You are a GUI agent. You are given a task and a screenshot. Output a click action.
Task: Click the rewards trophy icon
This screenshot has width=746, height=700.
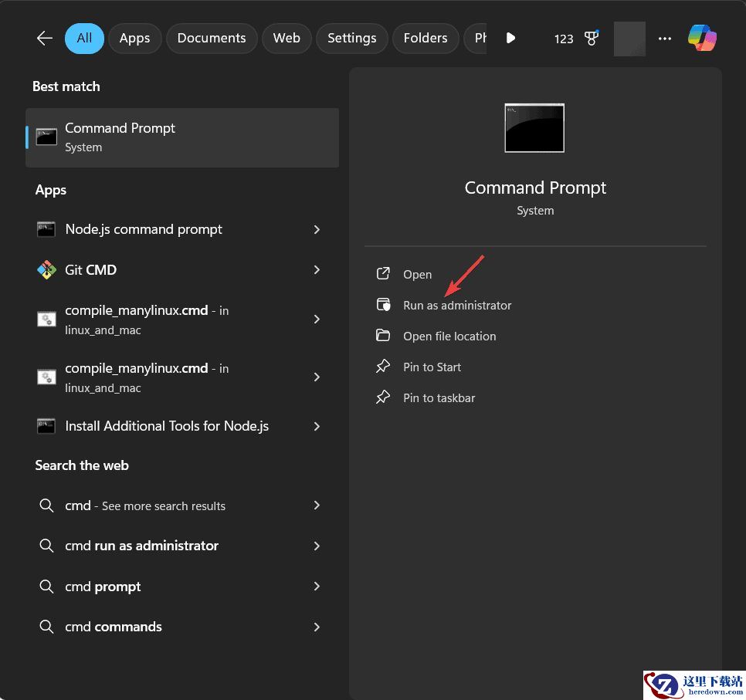click(592, 39)
